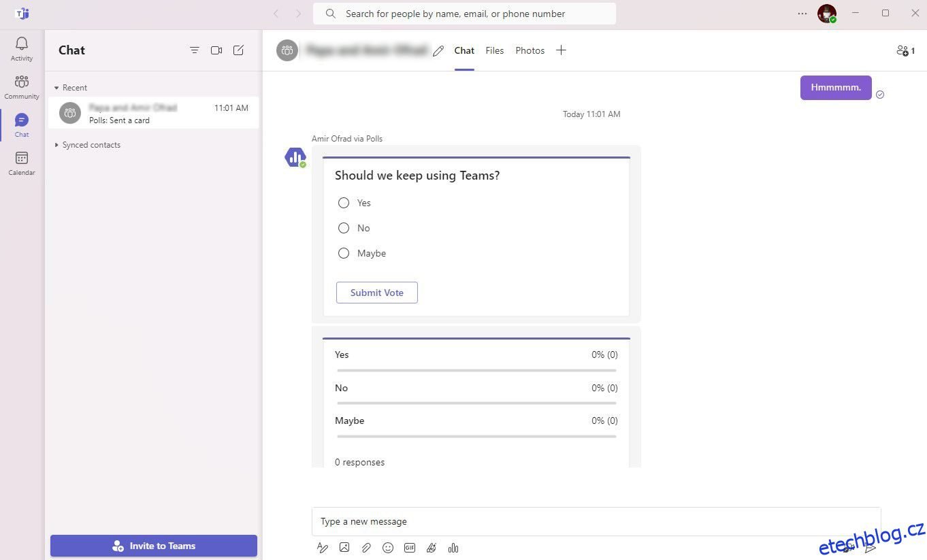
Task: Go back with the left arrow
Action: pyautogui.click(x=276, y=14)
